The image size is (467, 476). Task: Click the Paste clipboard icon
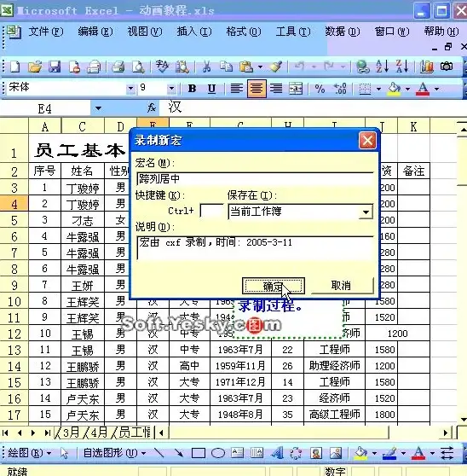pyautogui.click(x=246, y=67)
